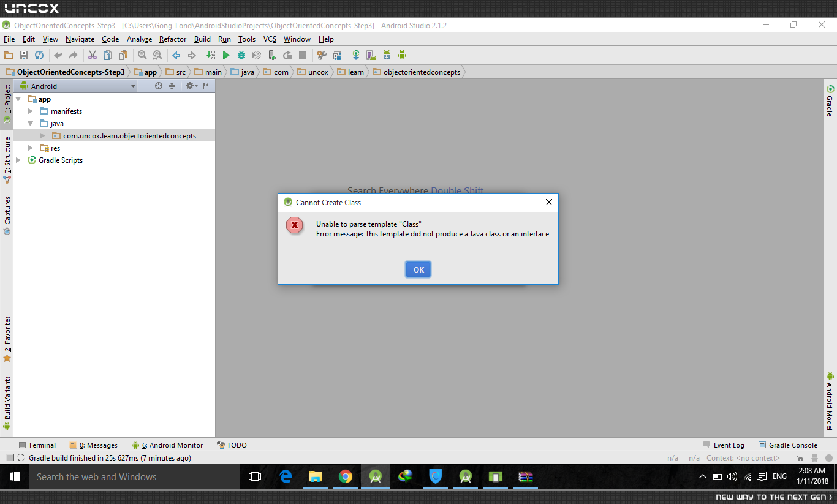Viewport: 837px width, 504px height.
Task: Click the Copy toolbar icon
Action: (x=108, y=55)
